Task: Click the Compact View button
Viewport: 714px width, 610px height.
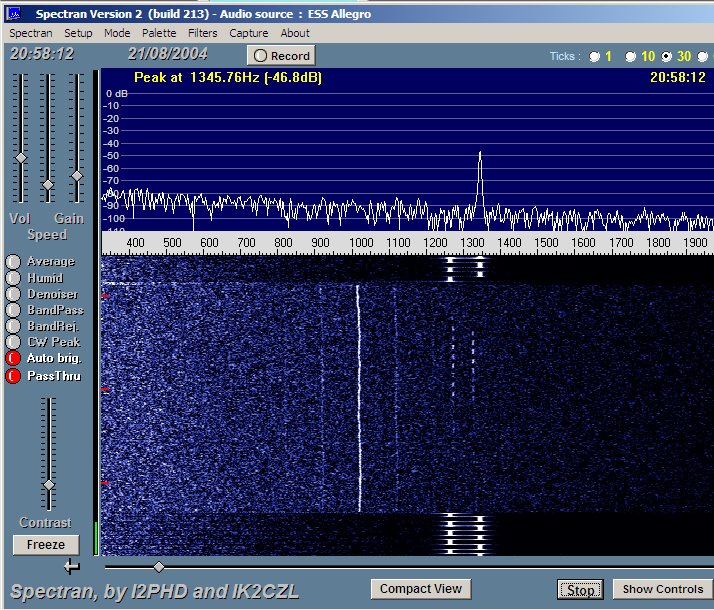Action: point(421,589)
